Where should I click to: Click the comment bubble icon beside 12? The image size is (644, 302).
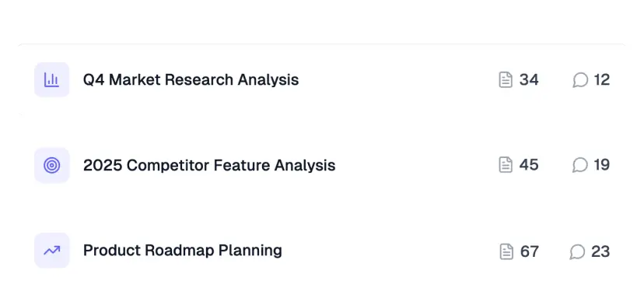(x=580, y=79)
